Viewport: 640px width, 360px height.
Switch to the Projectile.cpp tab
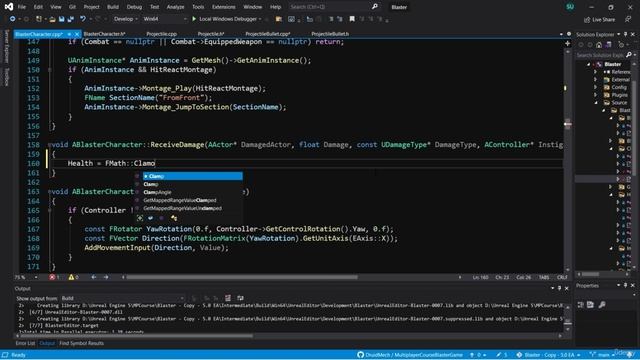coord(162,34)
